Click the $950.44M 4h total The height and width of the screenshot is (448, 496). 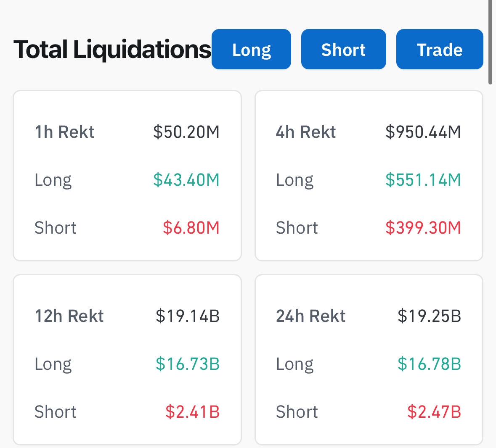pyautogui.click(x=423, y=132)
